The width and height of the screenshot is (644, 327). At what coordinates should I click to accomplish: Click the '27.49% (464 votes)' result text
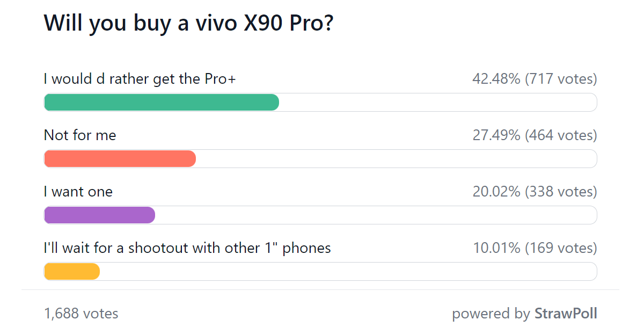[x=536, y=135]
